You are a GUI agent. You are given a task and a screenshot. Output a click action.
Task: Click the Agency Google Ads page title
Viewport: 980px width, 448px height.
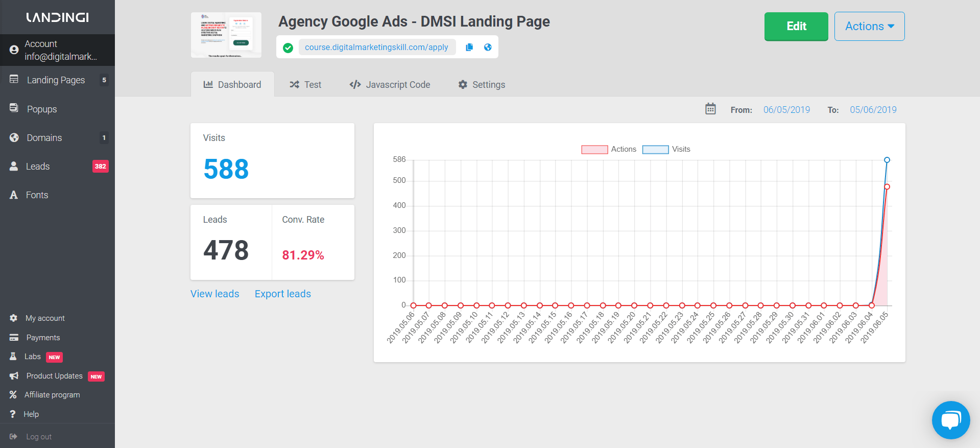[x=414, y=21]
